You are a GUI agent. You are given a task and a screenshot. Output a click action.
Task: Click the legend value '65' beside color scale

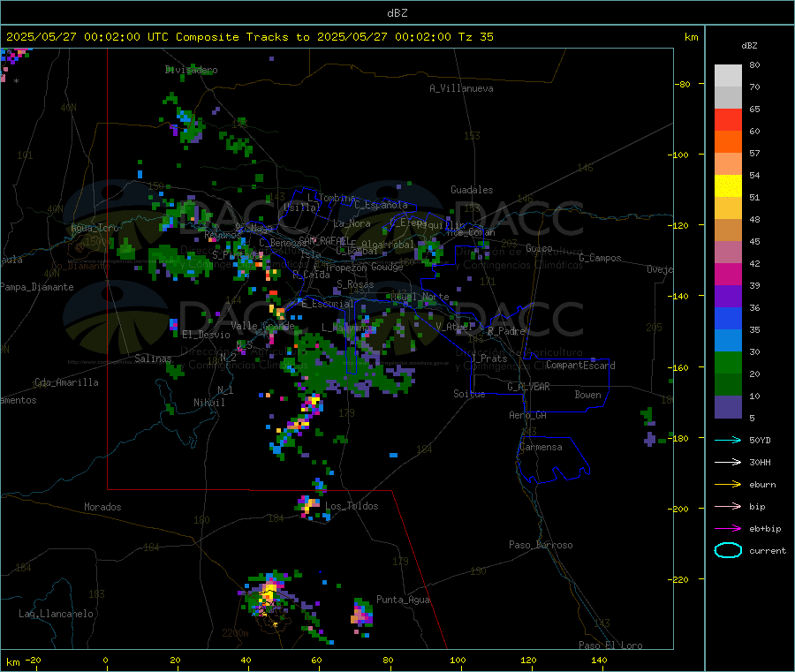tap(754, 109)
